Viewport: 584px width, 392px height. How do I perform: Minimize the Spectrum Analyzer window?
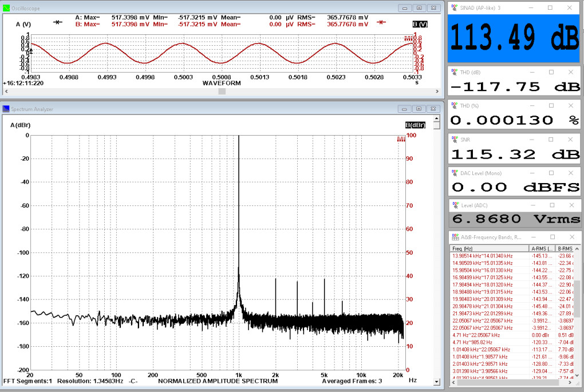404,109
